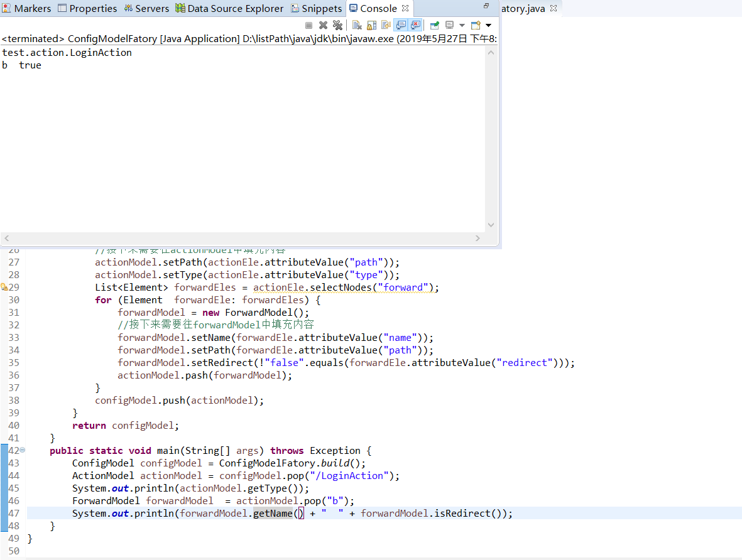Image resolution: width=742 pixels, height=560 pixels.
Task: Click the Markers tab icon
Action: click(7, 9)
